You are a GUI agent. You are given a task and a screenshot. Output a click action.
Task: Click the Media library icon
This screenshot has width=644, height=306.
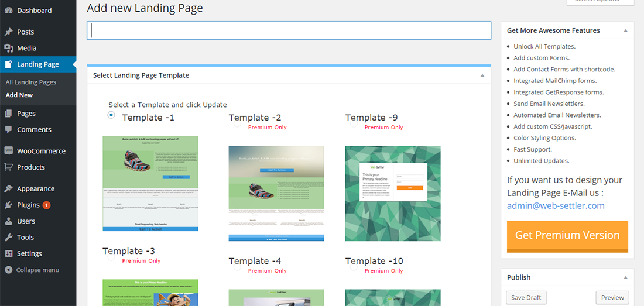[8, 49]
